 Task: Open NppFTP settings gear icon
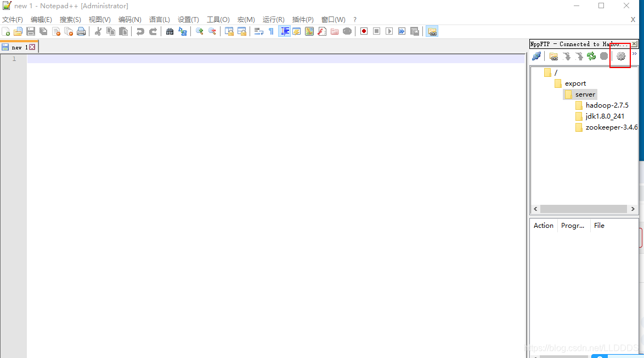(621, 57)
